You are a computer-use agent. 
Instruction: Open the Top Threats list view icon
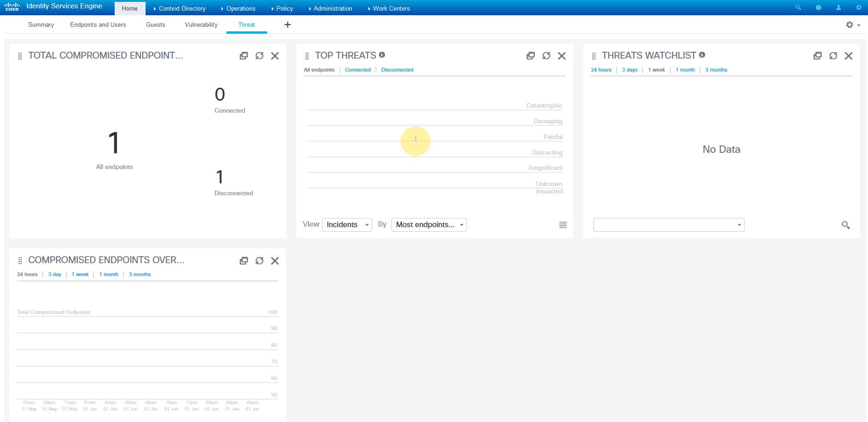tap(563, 225)
